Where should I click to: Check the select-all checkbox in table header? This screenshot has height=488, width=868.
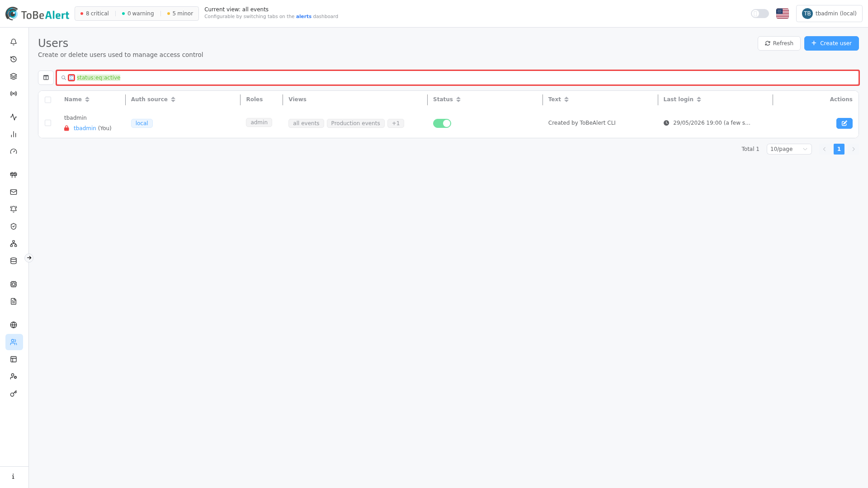[x=48, y=100]
